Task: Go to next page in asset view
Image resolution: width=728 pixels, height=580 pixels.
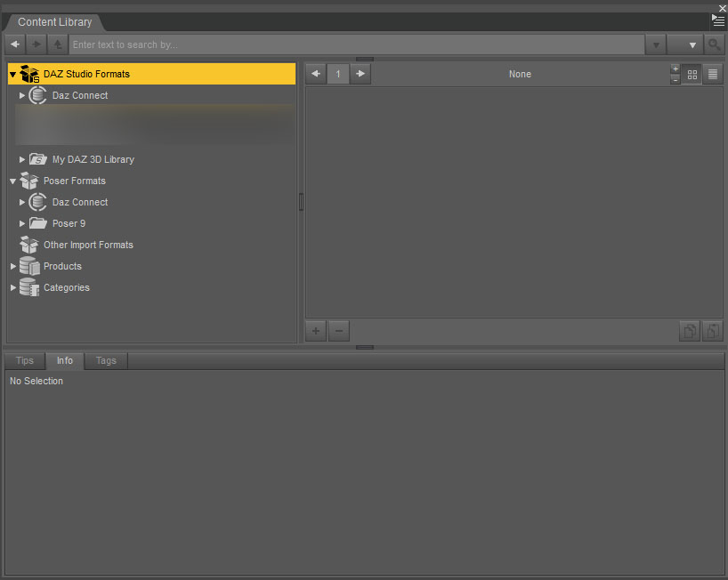Action: 360,74
